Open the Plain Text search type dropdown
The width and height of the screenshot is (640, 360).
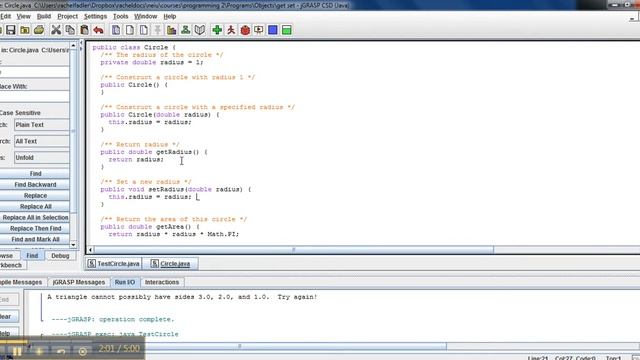(x=42, y=125)
